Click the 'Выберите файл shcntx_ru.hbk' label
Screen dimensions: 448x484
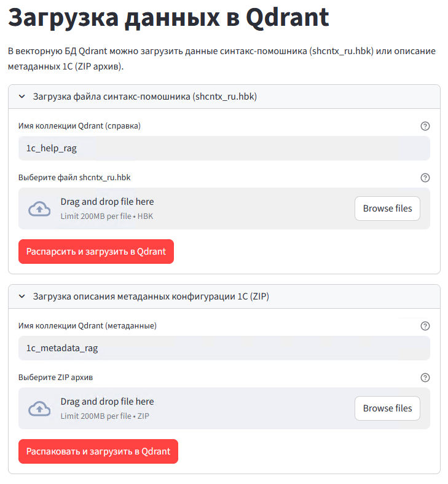[x=74, y=178]
